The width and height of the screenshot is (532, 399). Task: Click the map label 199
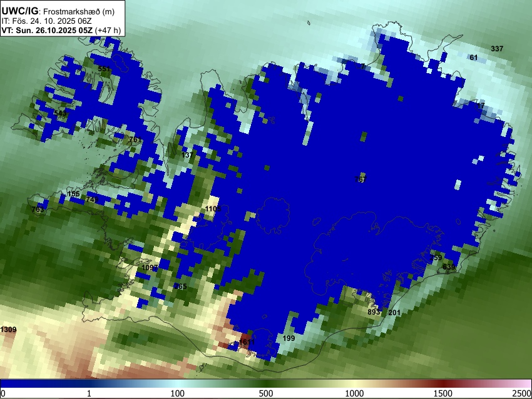click(289, 338)
